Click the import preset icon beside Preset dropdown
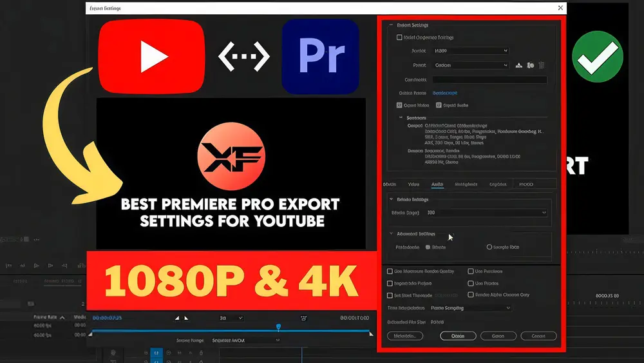 tap(530, 65)
